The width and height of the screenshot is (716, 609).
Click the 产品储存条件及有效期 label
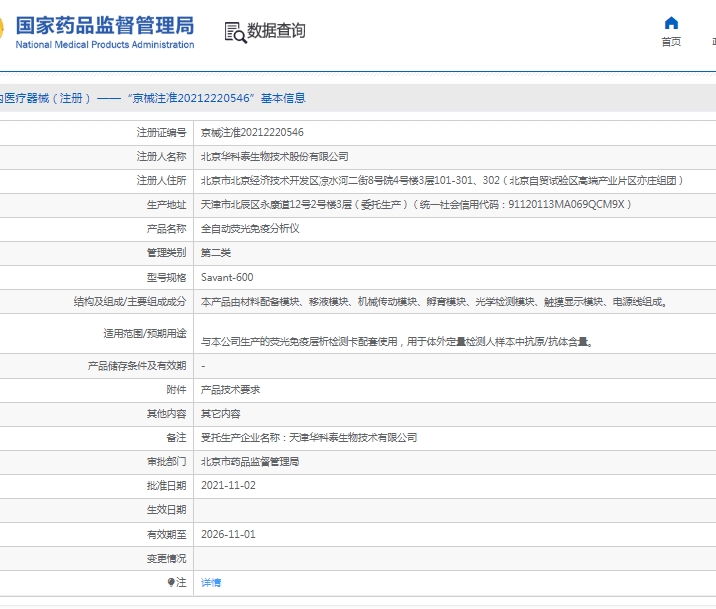coord(137,366)
